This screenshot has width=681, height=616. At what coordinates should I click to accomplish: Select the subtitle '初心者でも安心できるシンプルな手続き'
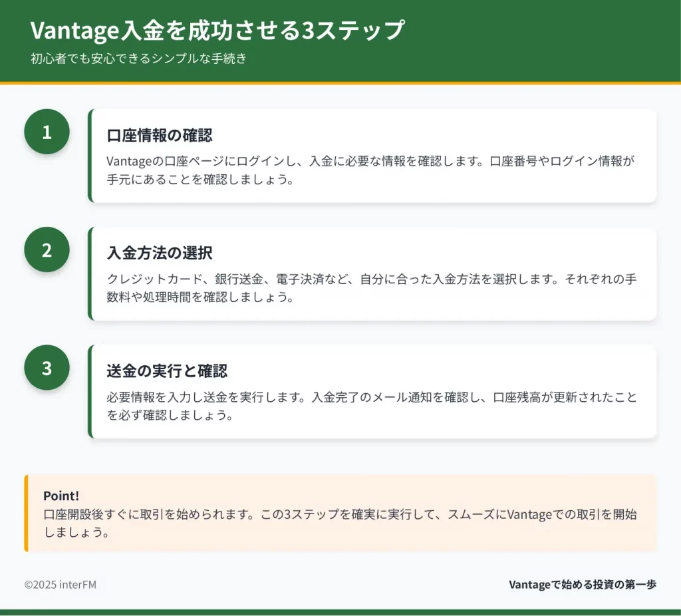point(138,59)
